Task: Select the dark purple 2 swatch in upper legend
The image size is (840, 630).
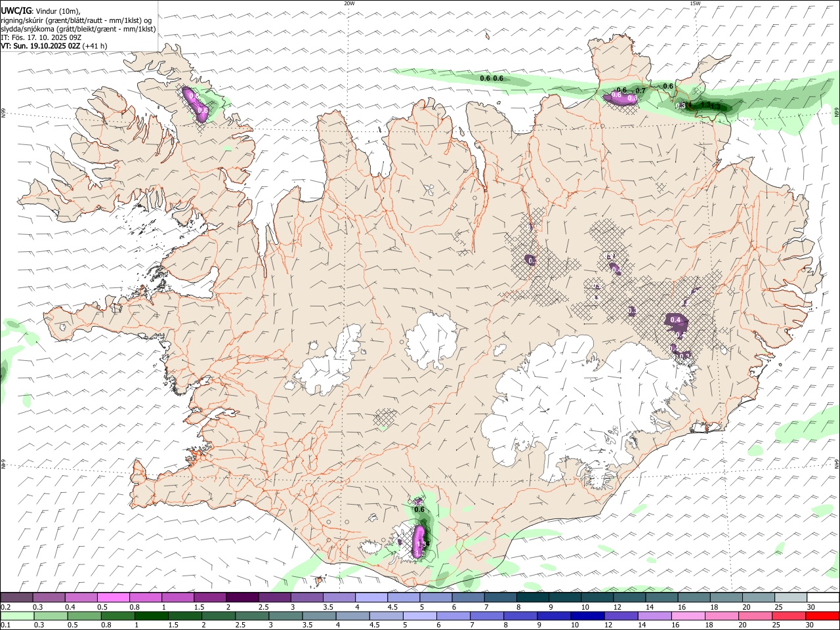Action: point(242,597)
